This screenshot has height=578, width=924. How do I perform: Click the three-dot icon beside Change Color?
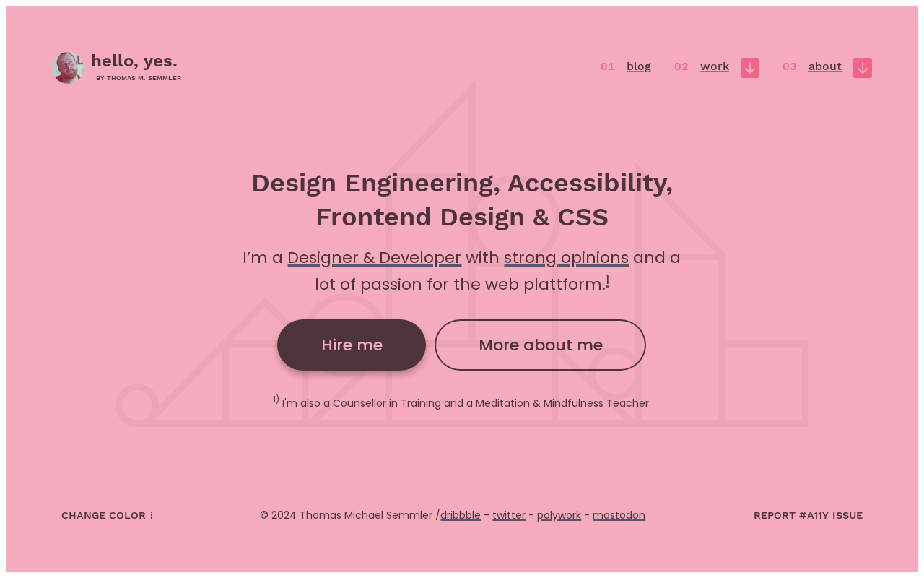(x=152, y=516)
